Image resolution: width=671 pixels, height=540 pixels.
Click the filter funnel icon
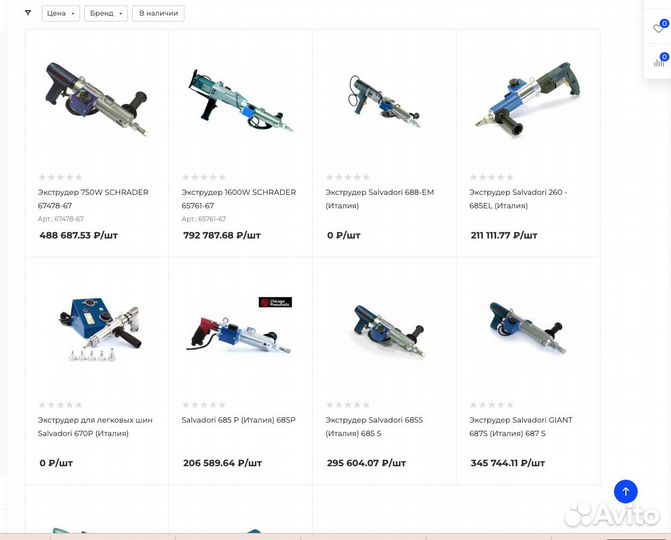click(x=28, y=13)
